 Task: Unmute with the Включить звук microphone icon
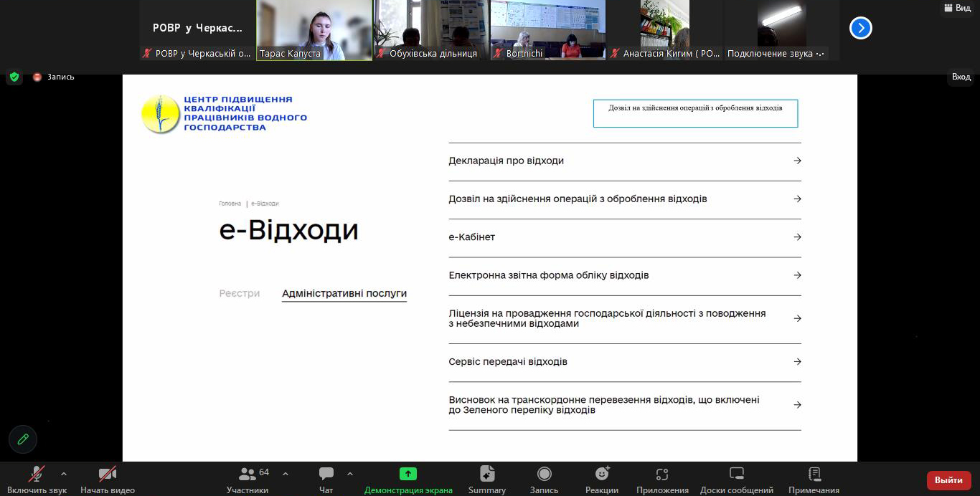[x=37, y=474]
